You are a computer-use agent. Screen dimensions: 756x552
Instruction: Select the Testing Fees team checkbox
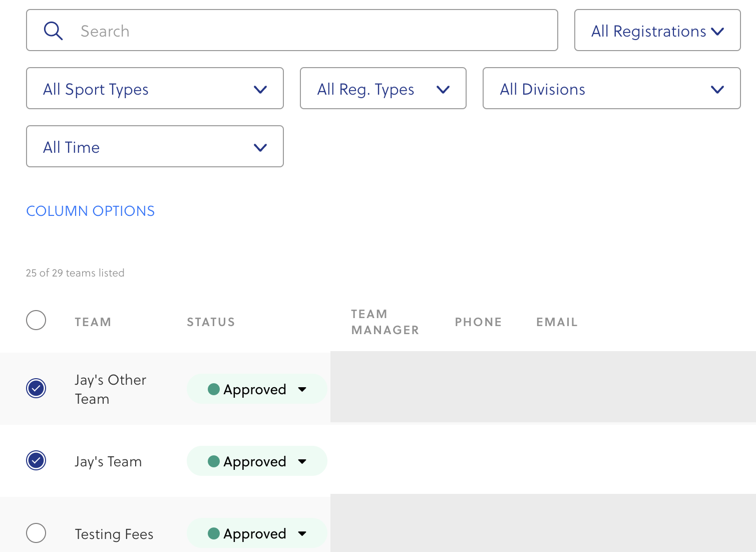pyautogui.click(x=36, y=533)
